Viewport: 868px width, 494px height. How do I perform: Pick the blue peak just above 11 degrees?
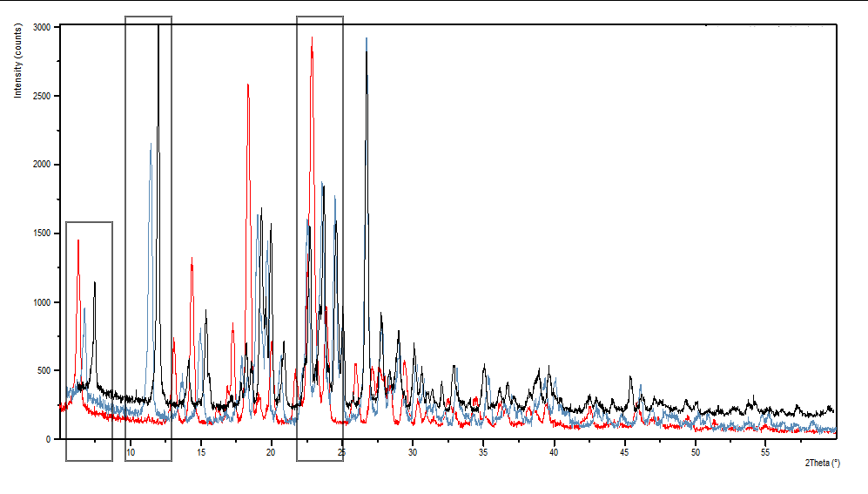tap(151, 145)
